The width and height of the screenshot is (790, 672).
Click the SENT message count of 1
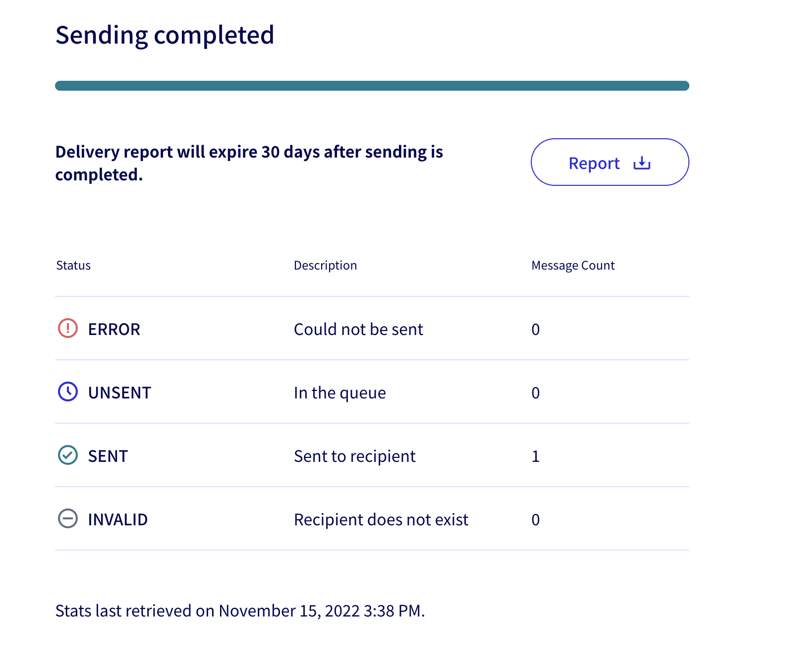coord(535,456)
